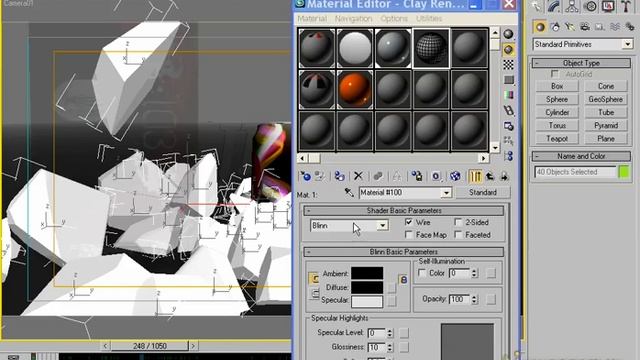Open the Specular color swatch

pyautogui.click(x=367, y=301)
